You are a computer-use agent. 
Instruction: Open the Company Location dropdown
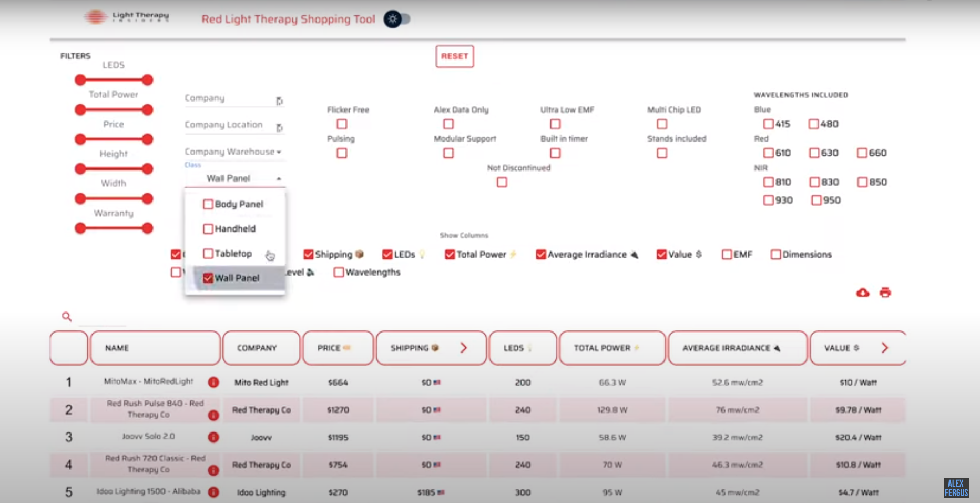coord(234,125)
